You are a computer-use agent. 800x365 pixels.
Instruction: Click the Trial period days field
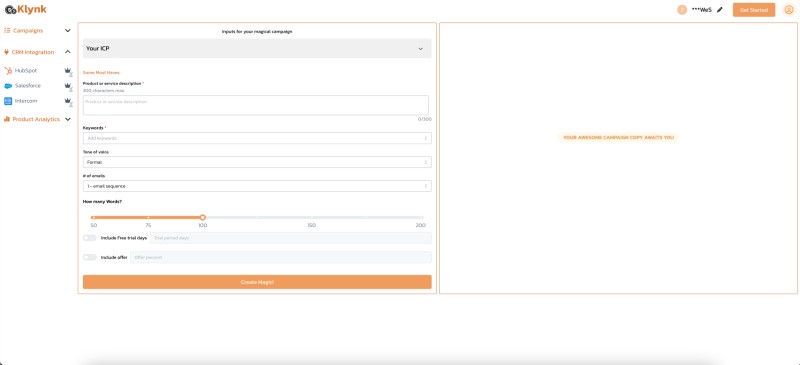pyautogui.click(x=290, y=238)
